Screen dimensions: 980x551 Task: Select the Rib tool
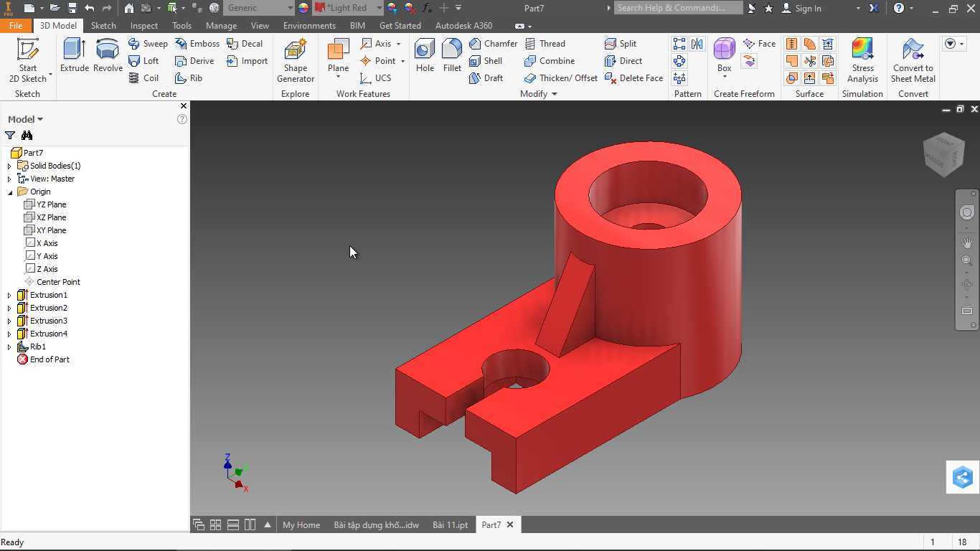(189, 78)
